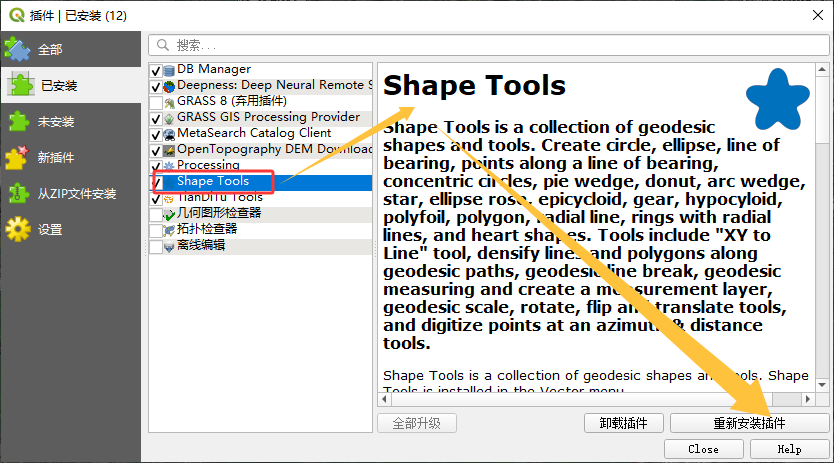This screenshot has height=463, width=834.
Task: Click the 全部 blue puzzle icon
Action: [x=18, y=49]
